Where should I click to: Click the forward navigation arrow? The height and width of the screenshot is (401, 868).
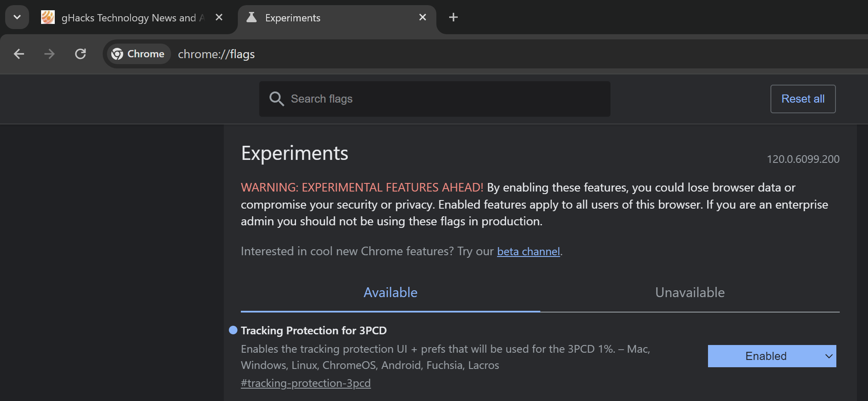(x=50, y=54)
